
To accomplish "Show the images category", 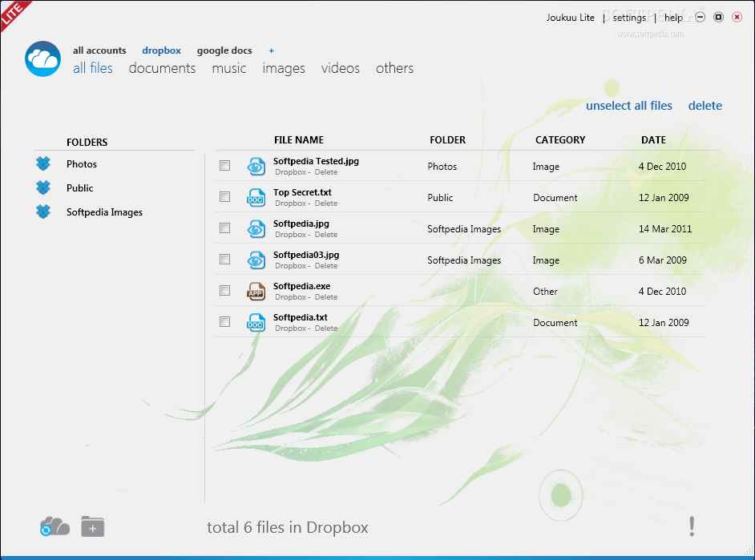I will tap(284, 69).
